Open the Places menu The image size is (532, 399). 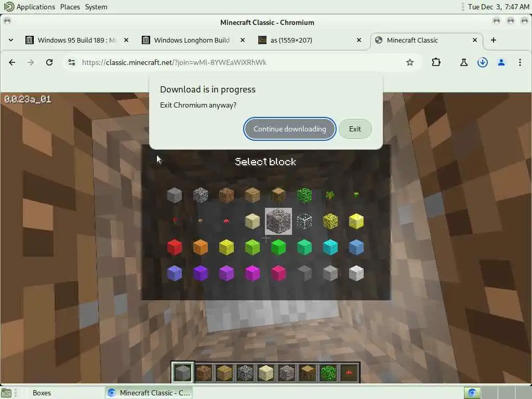pyautogui.click(x=70, y=7)
